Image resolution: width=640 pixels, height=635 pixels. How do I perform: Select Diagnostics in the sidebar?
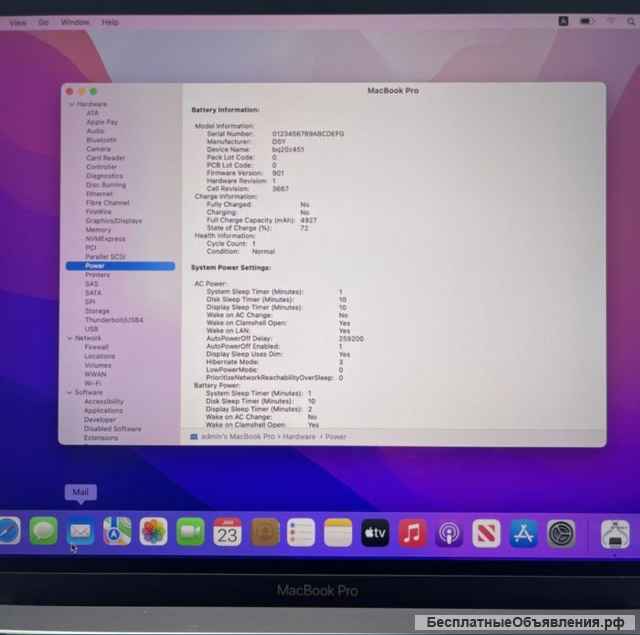[104, 176]
